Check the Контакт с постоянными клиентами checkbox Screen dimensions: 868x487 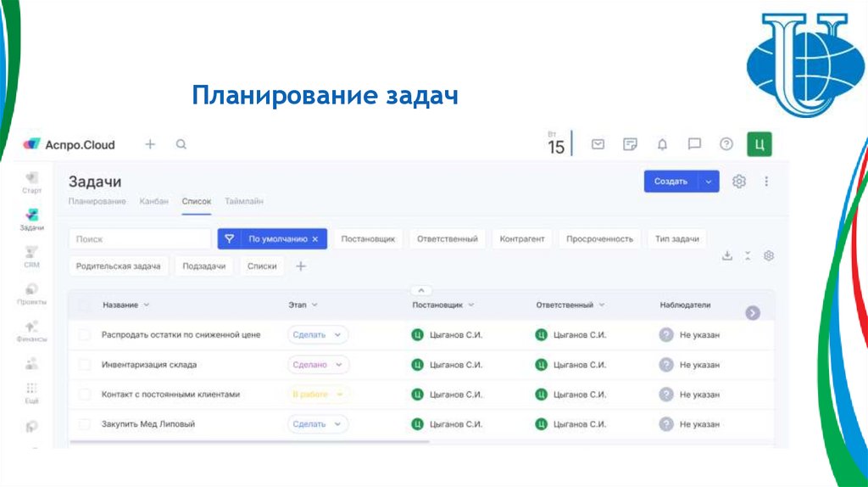(x=84, y=395)
